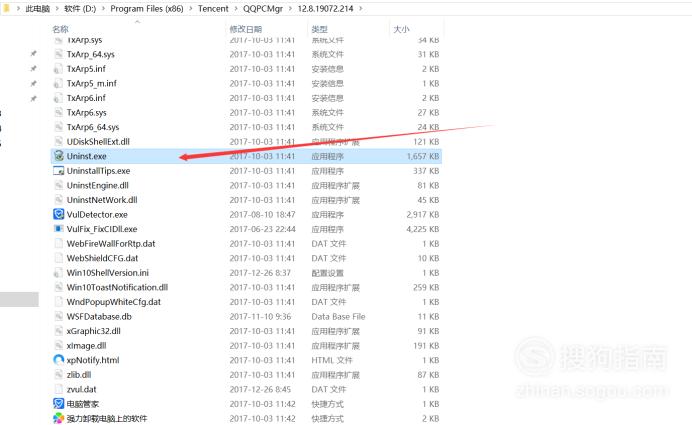The width and height of the screenshot is (692, 425).
Task: Click the UninstEngine.dll file icon
Action: click(x=58, y=185)
